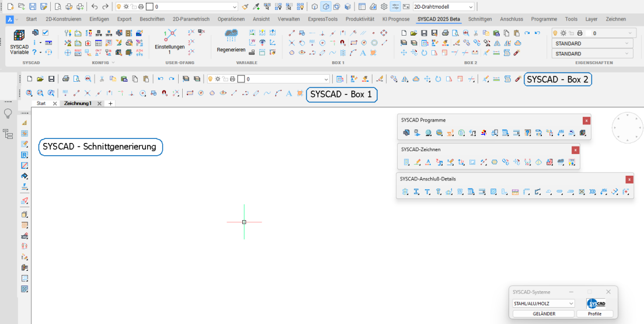Click the lightbulb icon in the left sidebar
The image size is (644, 324).
click(x=8, y=114)
